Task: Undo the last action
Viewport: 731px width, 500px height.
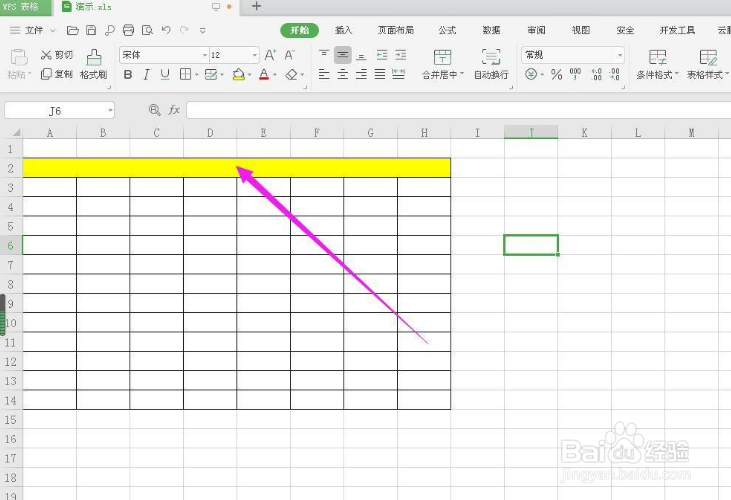Action: [166, 30]
